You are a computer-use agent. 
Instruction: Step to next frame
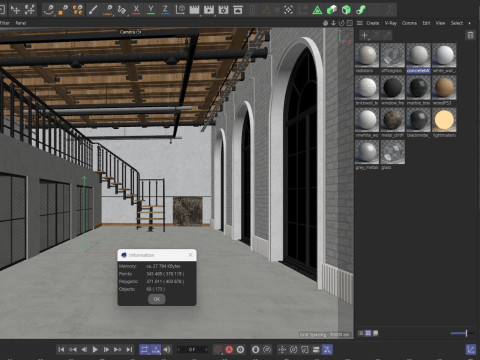click(106, 349)
